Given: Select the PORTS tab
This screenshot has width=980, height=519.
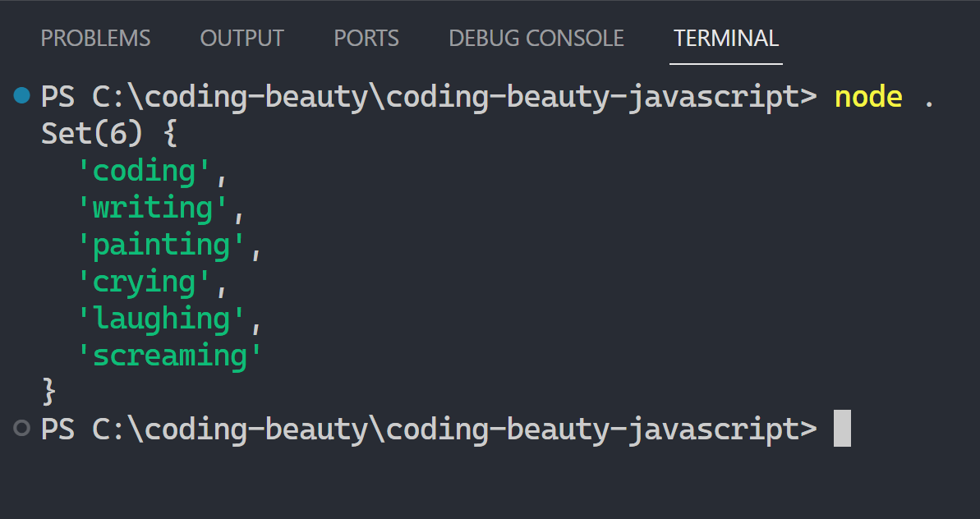Looking at the screenshot, I should tap(366, 38).
